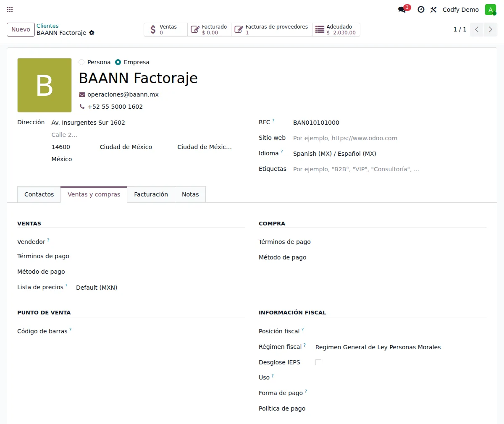Click the Nuevo button

(21, 29)
